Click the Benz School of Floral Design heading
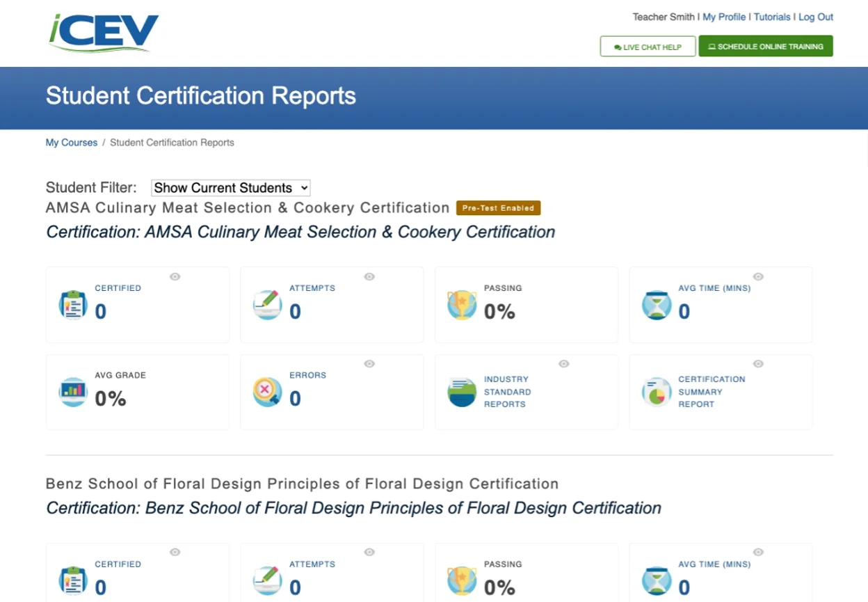The height and width of the screenshot is (602, 868). click(302, 484)
